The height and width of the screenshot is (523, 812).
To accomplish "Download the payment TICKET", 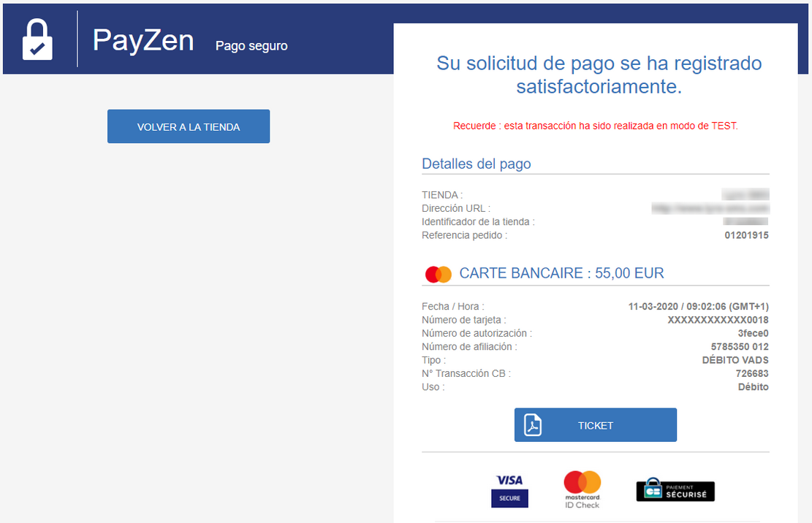I will [596, 424].
